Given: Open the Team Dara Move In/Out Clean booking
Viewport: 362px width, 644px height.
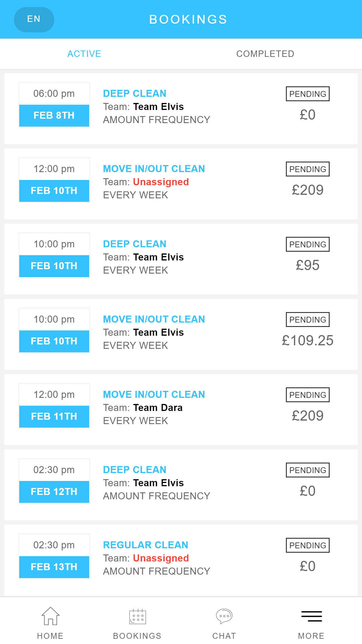Looking at the screenshot, I should (181, 409).
